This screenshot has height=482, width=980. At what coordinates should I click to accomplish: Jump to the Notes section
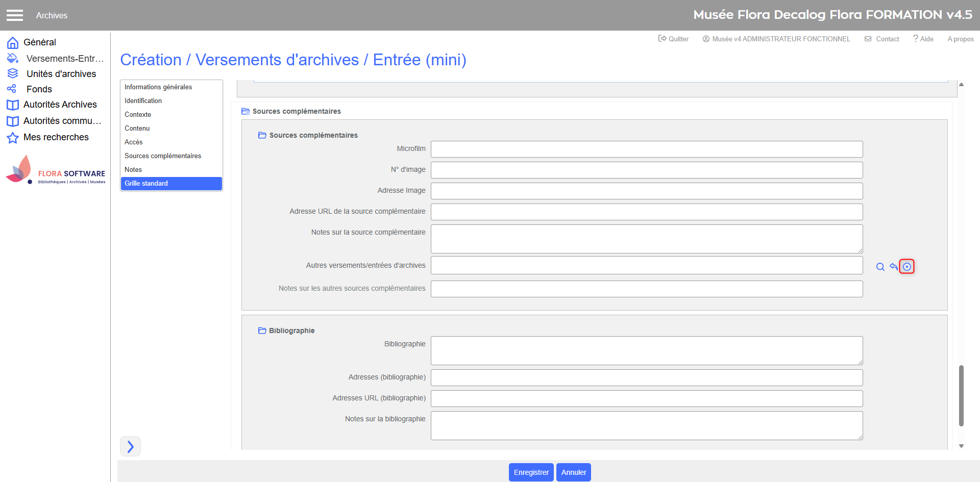click(133, 170)
